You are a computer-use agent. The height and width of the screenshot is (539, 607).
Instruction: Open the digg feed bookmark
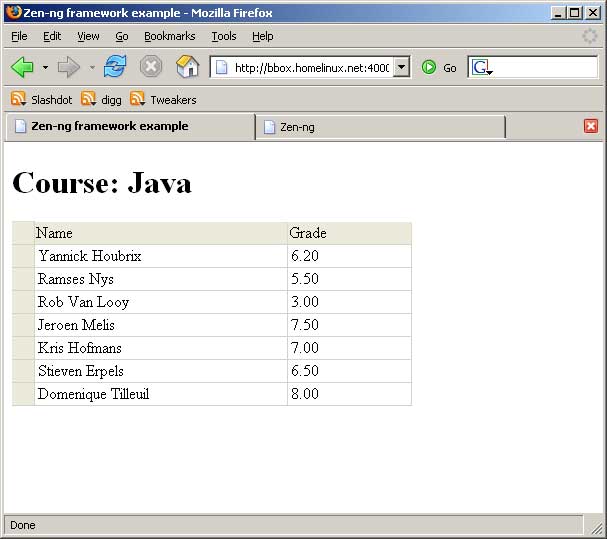tap(102, 100)
